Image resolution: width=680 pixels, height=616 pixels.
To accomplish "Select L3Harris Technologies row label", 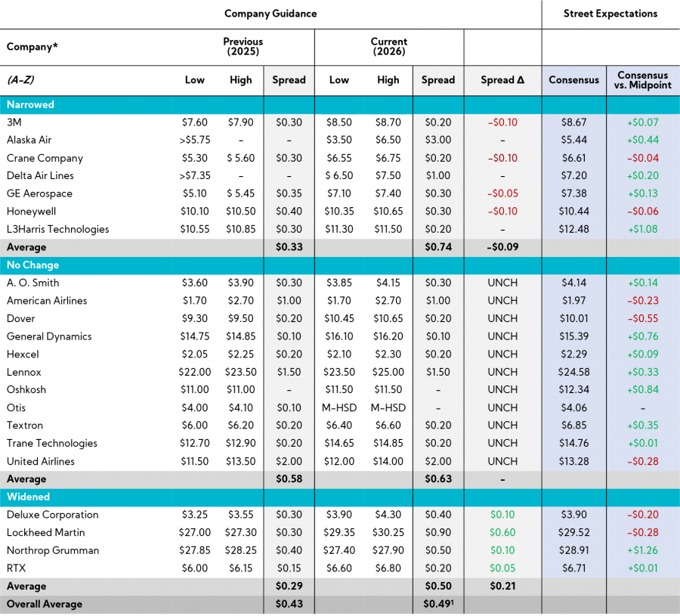I will [x=57, y=230].
